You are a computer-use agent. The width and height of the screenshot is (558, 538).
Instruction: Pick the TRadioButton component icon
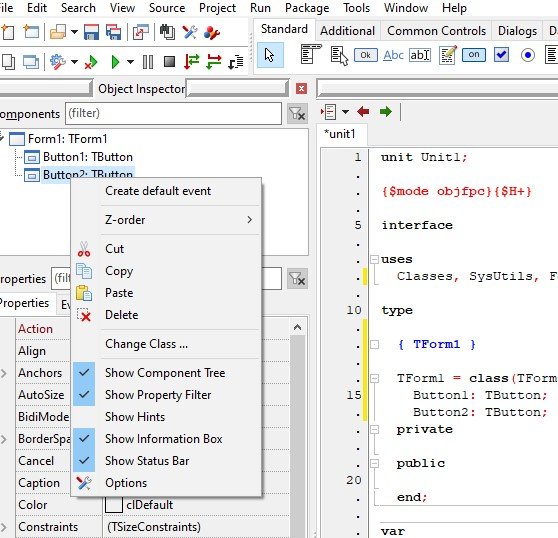click(527, 55)
